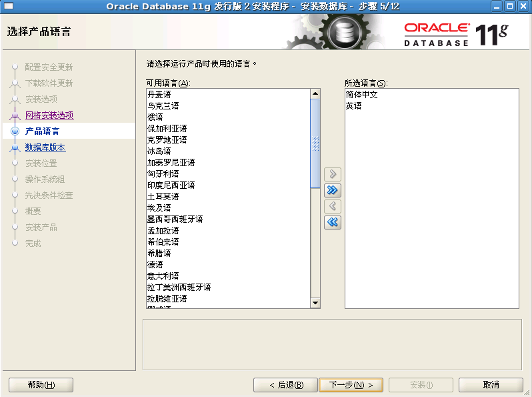
Task: Select 土耳其语 in available languages
Action: [x=229, y=197]
